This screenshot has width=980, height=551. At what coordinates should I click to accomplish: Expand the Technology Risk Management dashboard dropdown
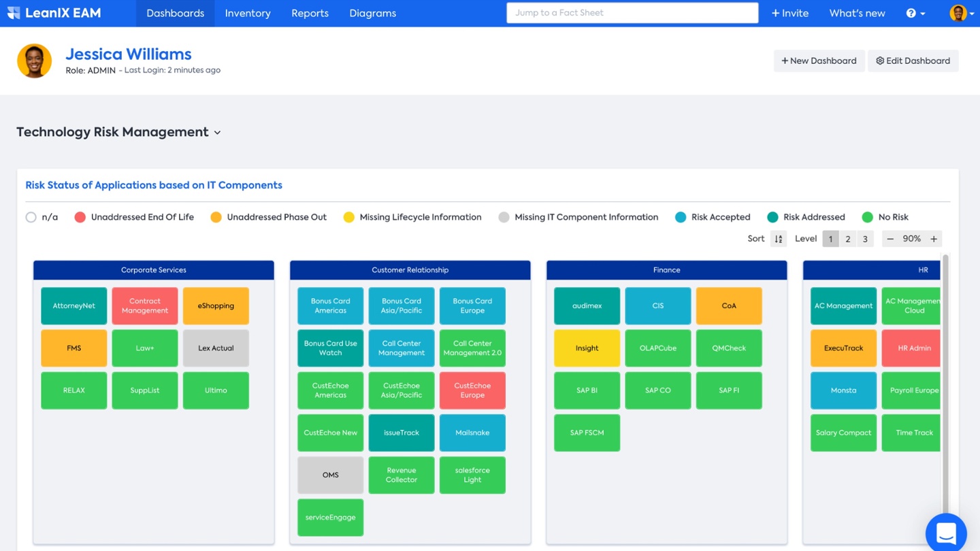pos(217,133)
